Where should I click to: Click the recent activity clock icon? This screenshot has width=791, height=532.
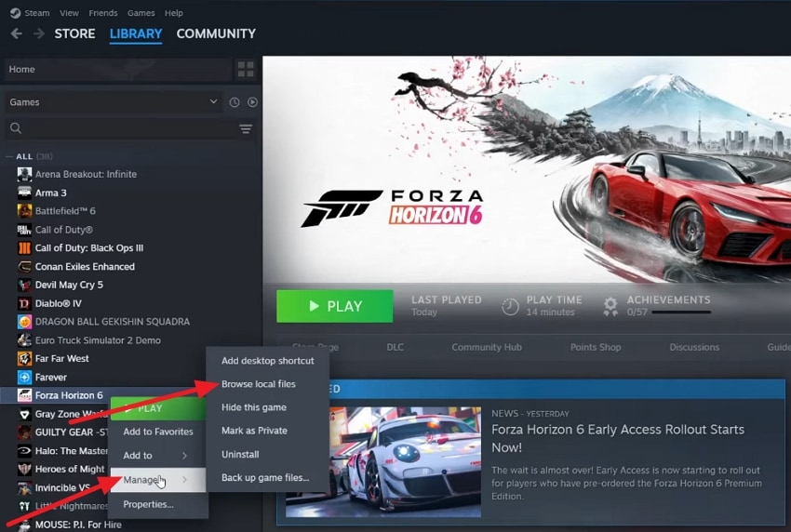tap(235, 102)
